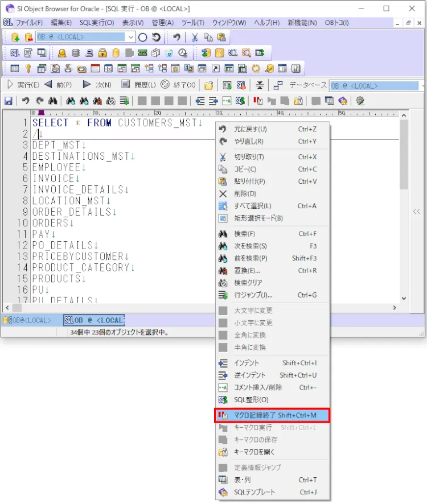Viewport: 427px width, 504px height.
Task: Open the 管理(A) menu
Action: [x=162, y=23]
